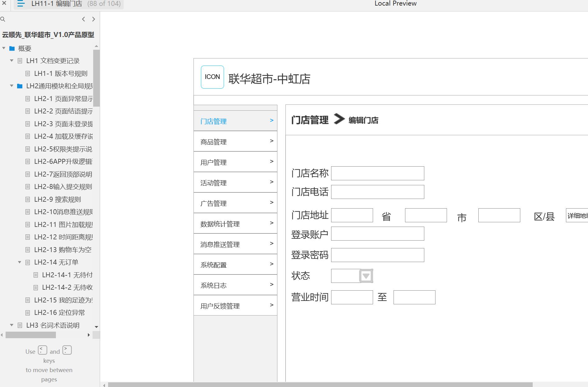Click the preview horizontal scrollbar thumb
This screenshot has width=588, height=387.
coord(320,385)
